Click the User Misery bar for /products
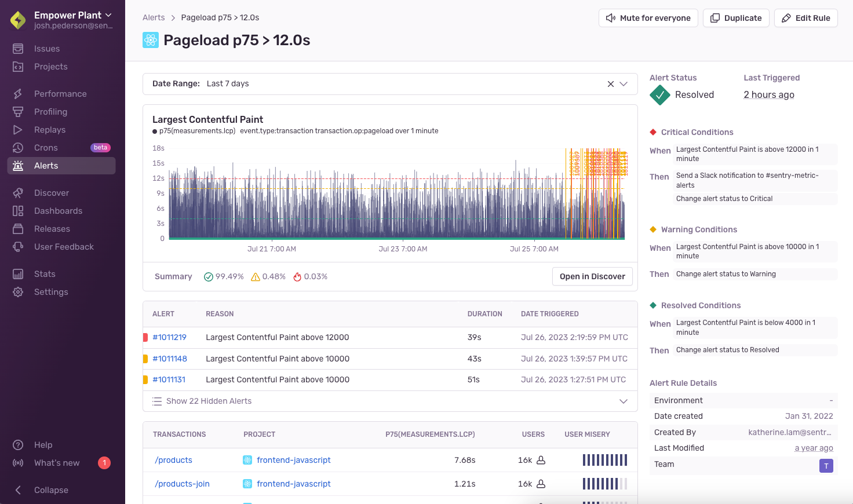The width and height of the screenshot is (853, 504). click(604, 460)
